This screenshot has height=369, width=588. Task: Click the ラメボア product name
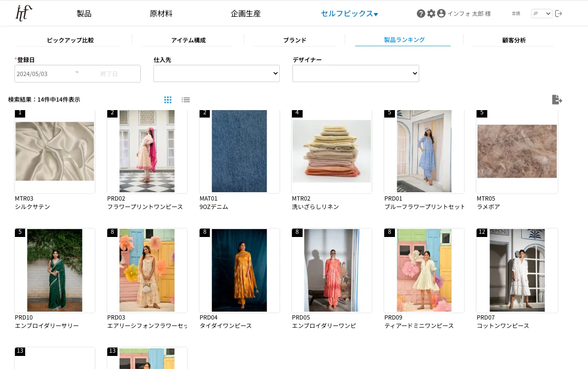(x=488, y=207)
